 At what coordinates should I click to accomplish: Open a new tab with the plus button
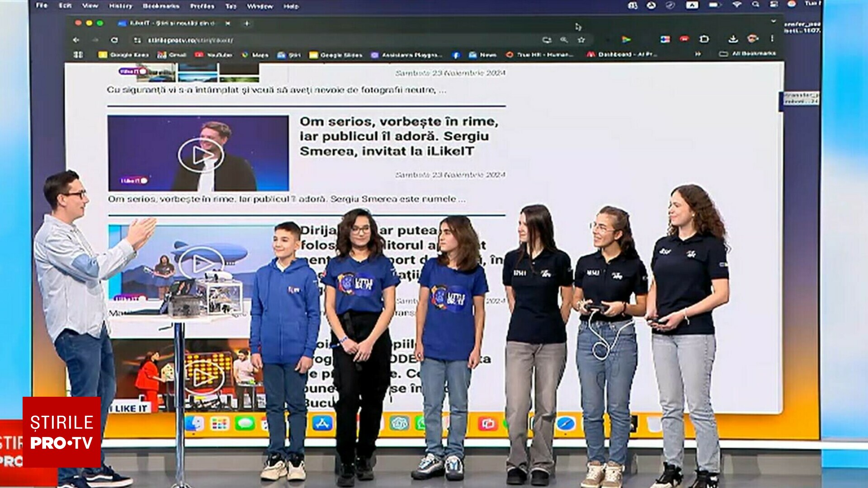point(247,23)
